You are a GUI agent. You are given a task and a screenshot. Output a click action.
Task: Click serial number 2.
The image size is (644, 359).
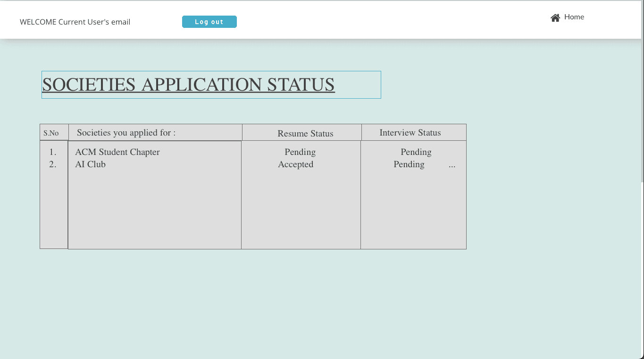pos(53,164)
